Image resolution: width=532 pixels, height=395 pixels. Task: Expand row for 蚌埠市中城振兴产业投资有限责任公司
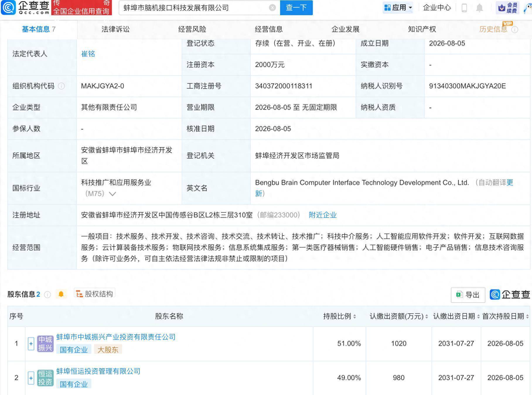(31, 344)
